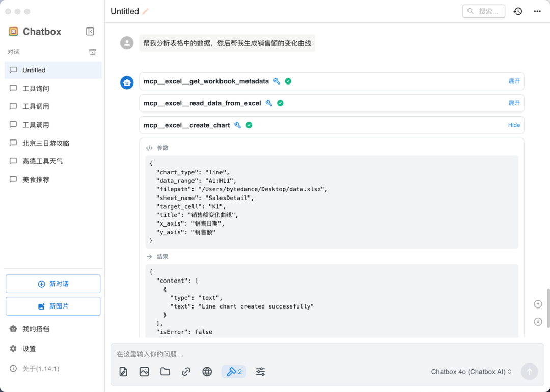Select the 北京三日游攻略 conversation

click(x=46, y=143)
